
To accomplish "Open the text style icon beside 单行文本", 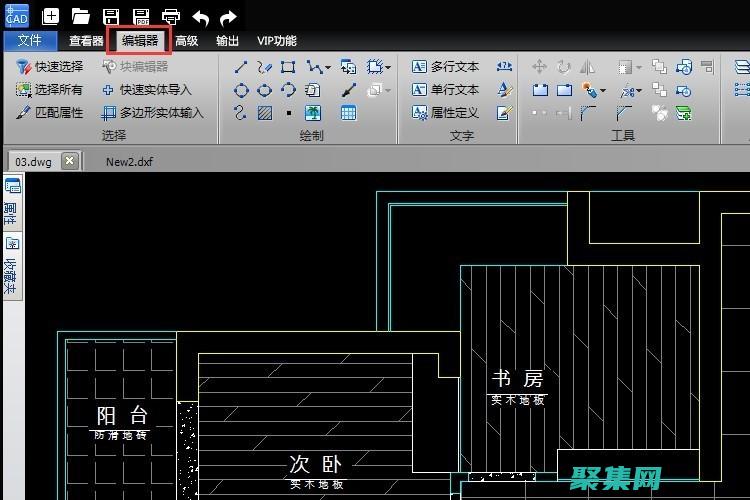I will 505,89.
